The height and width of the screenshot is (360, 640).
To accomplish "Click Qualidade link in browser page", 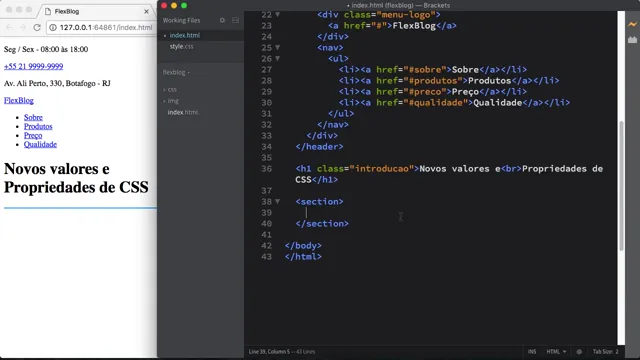I will [40, 144].
